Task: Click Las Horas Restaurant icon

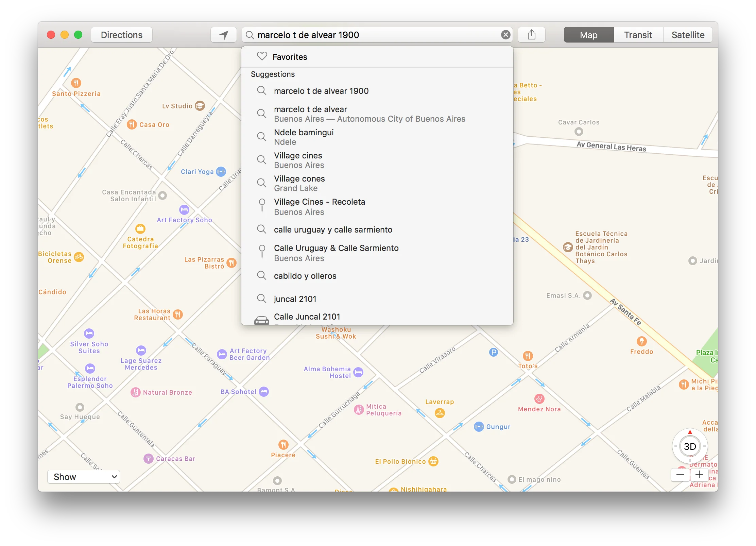Action: click(178, 314)
